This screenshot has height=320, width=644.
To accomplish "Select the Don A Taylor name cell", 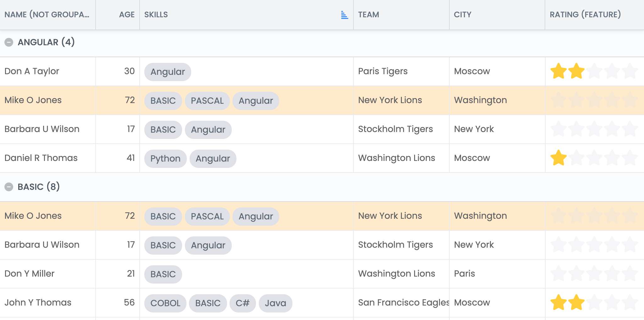I will (x=48, y=71).
